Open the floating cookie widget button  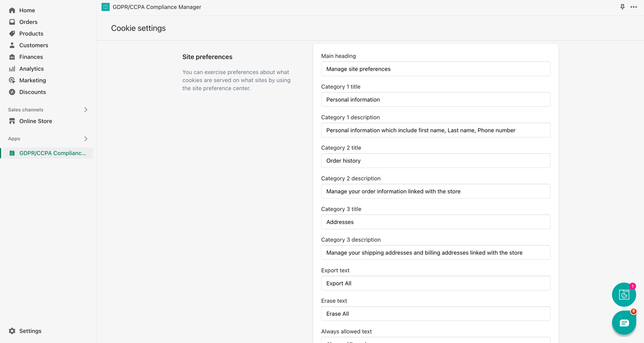point(624,295)
